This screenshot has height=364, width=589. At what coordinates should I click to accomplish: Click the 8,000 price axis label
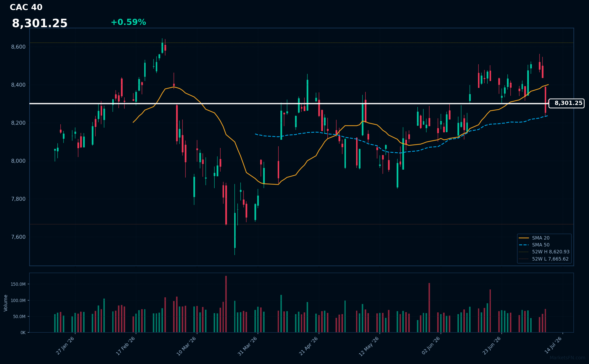point(18,161)
